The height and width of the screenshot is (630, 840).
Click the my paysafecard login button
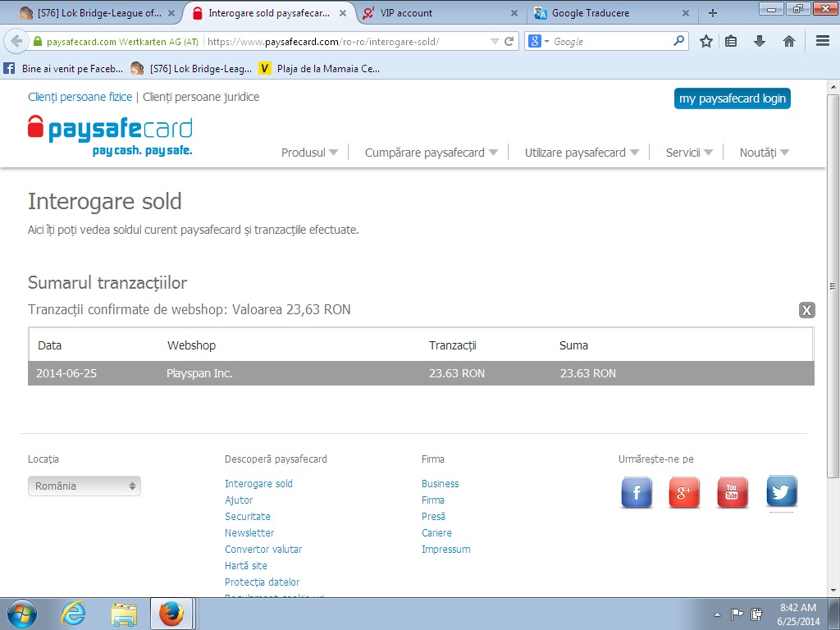pyautogui.click(x=732, y=98)
